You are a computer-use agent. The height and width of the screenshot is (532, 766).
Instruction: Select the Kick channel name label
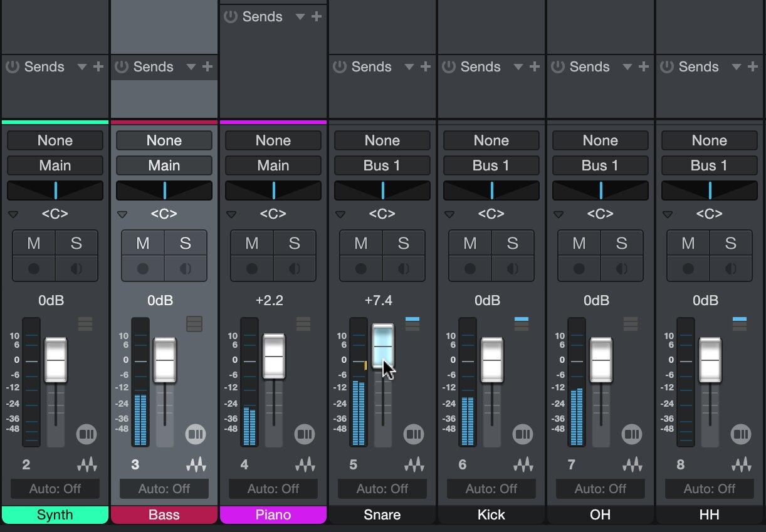click(491, 514)
